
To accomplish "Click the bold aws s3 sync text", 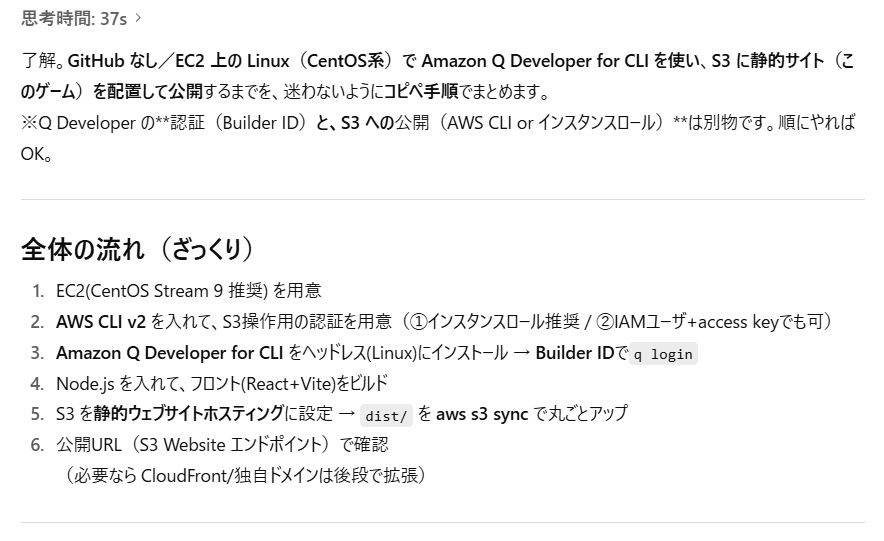I will tap(482, 414).
